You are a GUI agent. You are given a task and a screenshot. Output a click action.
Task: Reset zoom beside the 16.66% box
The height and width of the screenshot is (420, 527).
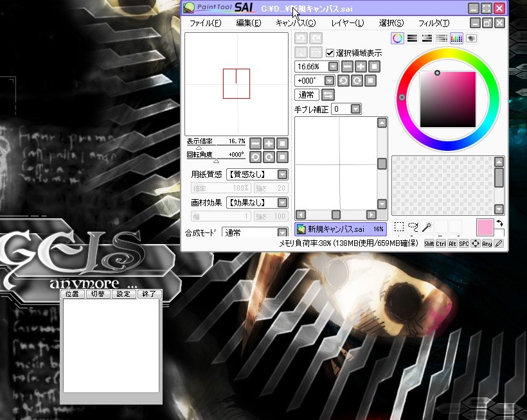click(x=375, y=67)
